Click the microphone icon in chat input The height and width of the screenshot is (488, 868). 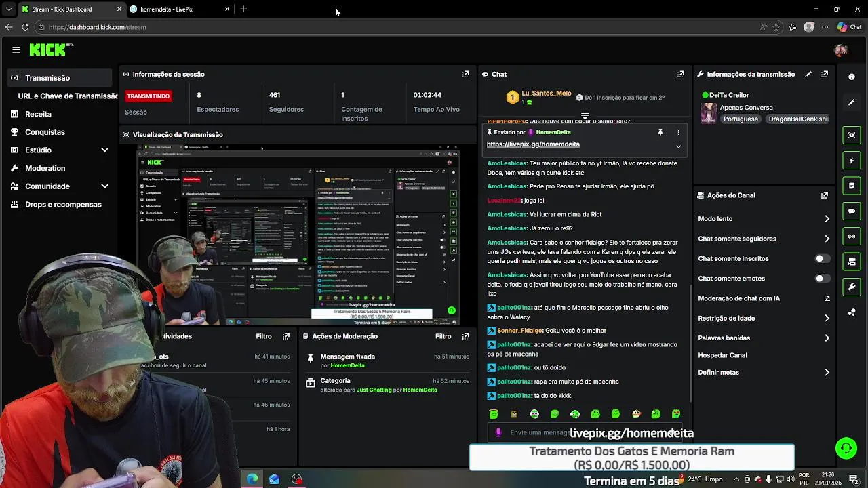pos(498,432)
